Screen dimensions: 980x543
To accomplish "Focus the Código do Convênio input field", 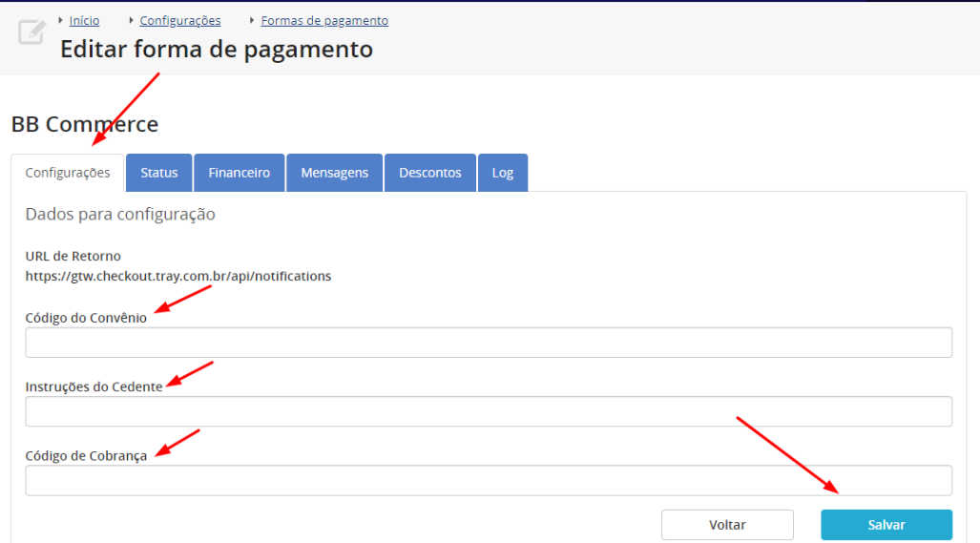I will coord(489,343).
